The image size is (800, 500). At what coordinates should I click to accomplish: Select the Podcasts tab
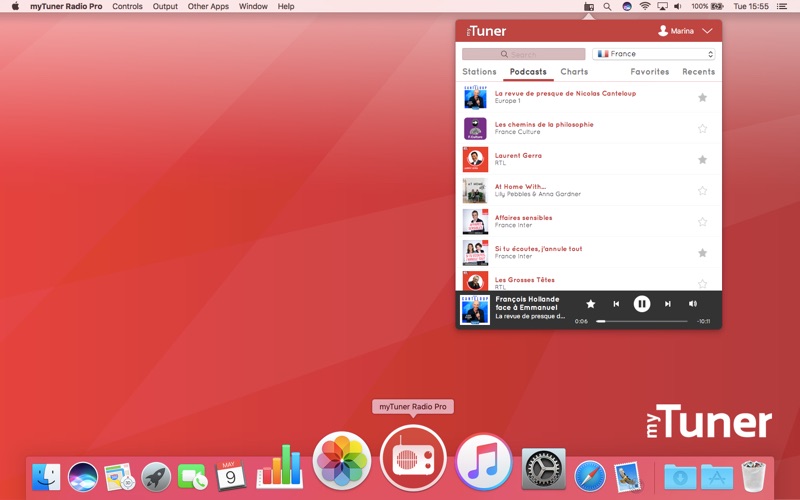coord(528,72)
